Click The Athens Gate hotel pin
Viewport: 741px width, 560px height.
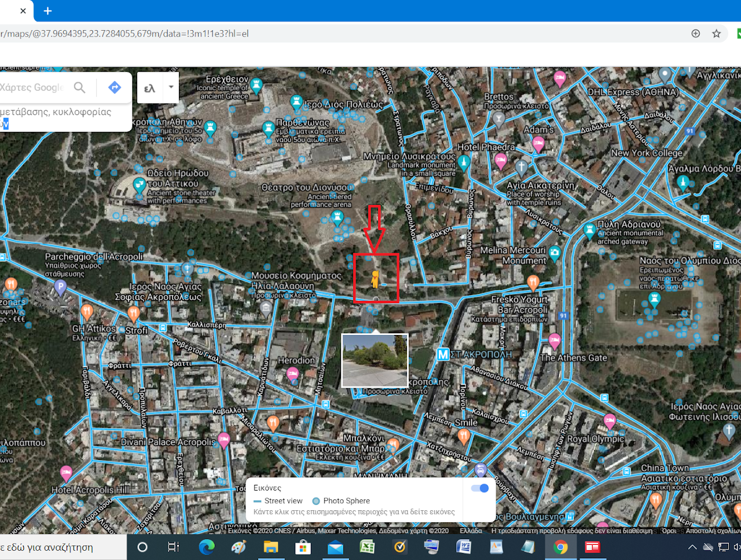pos(555,341)
